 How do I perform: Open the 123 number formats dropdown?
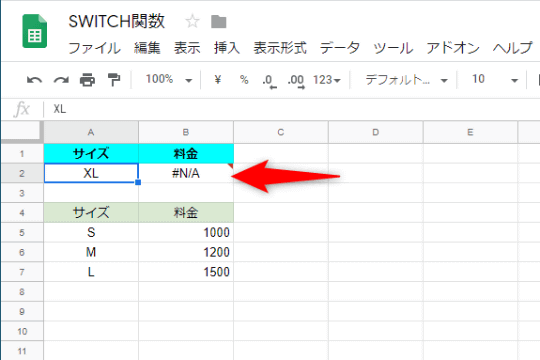(x=326, y=80)
